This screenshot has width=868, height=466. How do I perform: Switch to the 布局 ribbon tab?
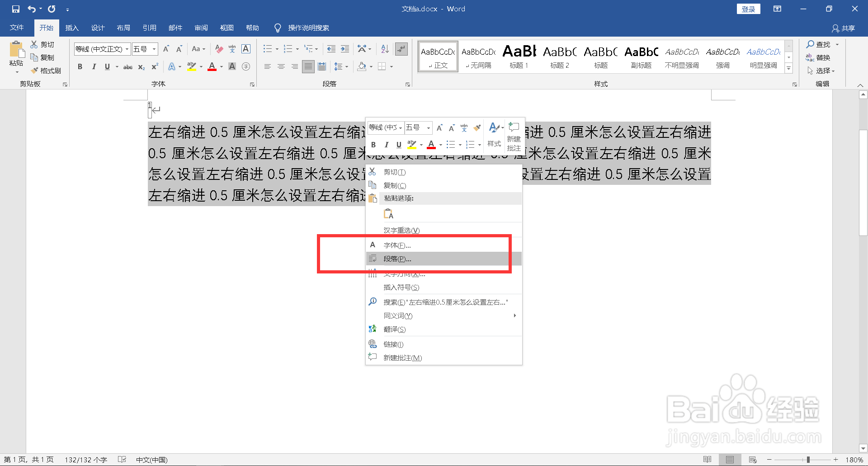123,28
